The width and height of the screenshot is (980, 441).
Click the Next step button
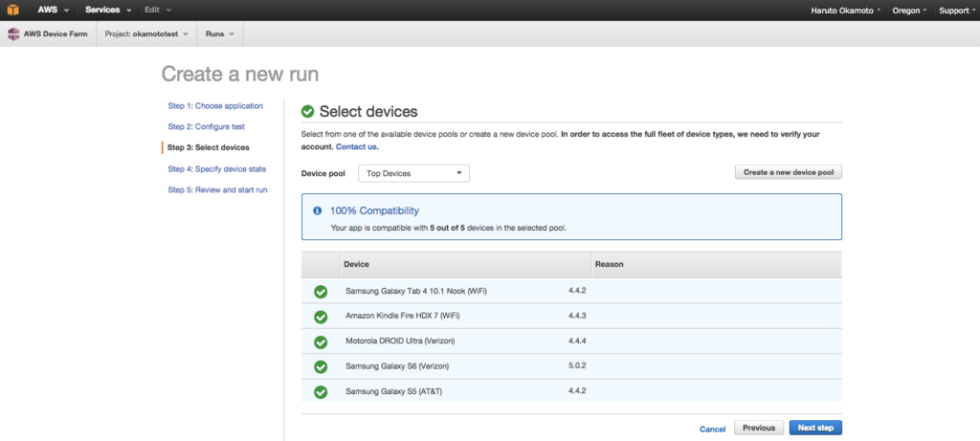(815, 428)
